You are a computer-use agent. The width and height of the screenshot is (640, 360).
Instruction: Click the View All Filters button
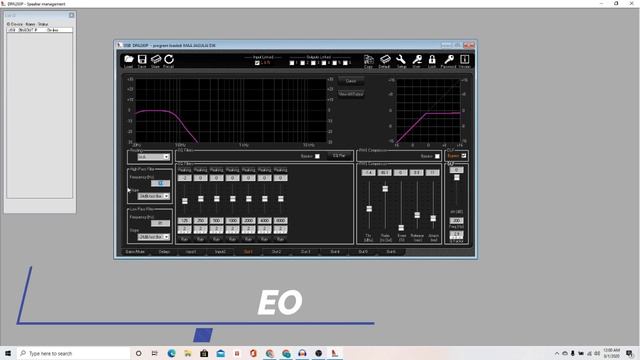click(x=351, y=94)
